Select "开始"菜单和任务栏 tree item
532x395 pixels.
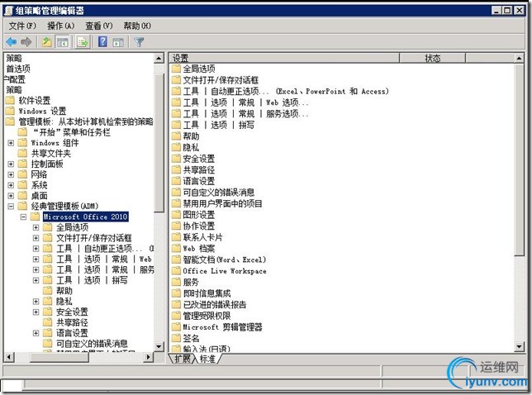[x=72, y=132]
